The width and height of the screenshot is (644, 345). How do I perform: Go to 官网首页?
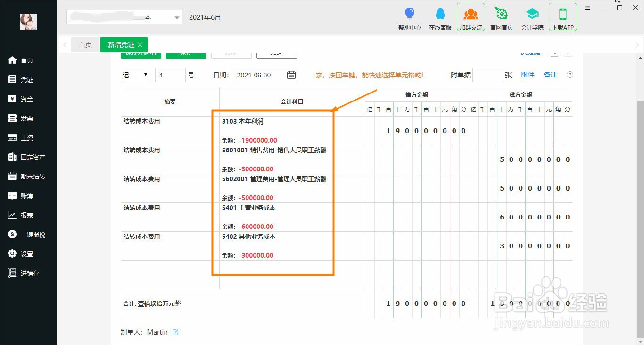coord(502,18)
